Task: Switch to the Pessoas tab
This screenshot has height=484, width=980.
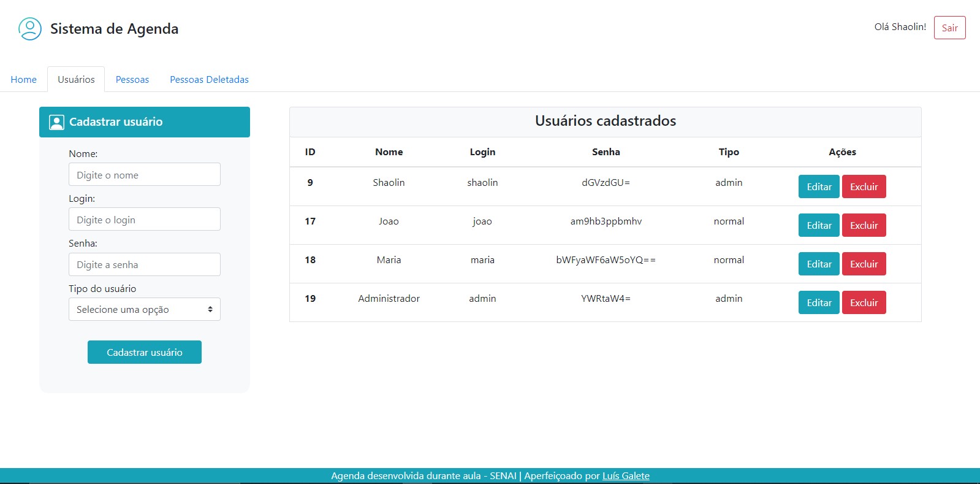Action: (132, 80)
